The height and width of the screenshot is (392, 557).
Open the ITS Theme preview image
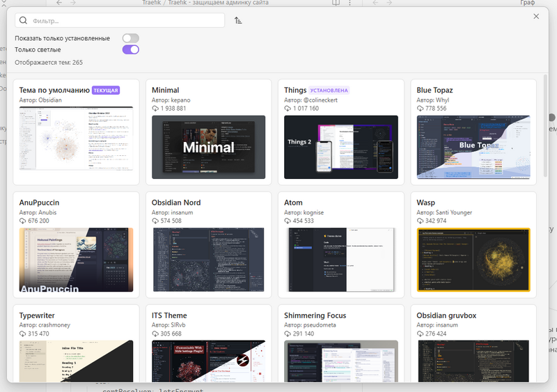click(208, 361)
